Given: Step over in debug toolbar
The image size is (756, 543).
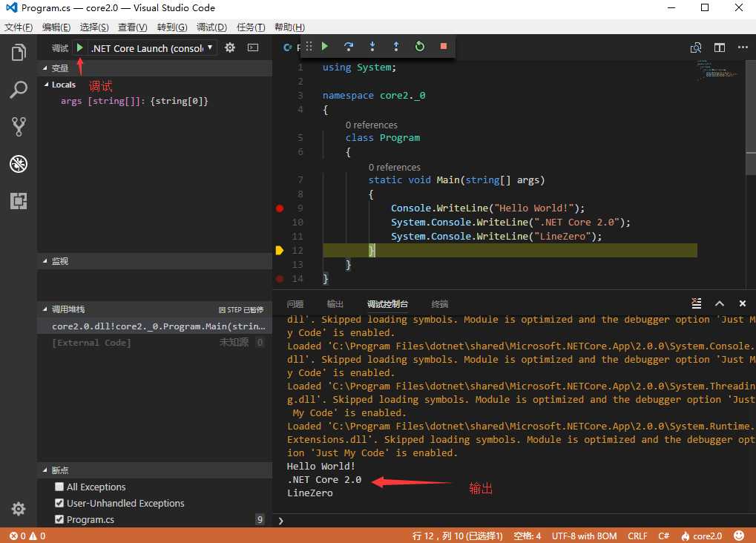Looking at the screenshot, I should 348,46.
